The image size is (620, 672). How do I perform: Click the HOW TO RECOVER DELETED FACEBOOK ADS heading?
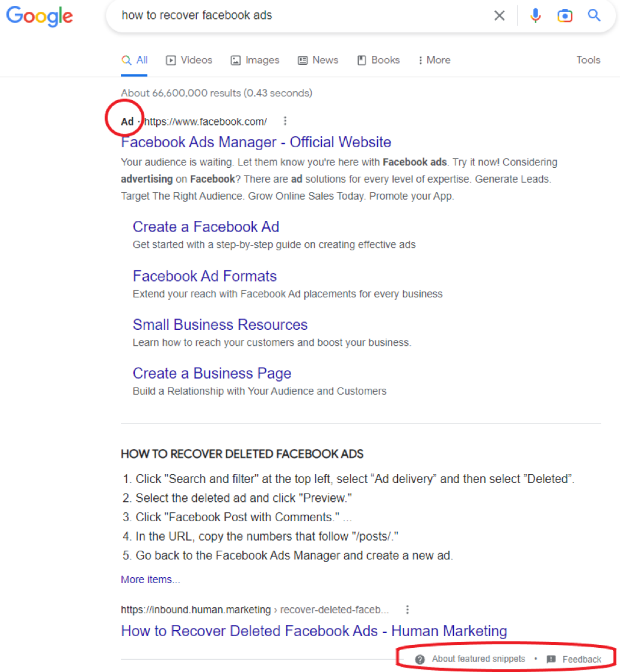coord(242,454)
